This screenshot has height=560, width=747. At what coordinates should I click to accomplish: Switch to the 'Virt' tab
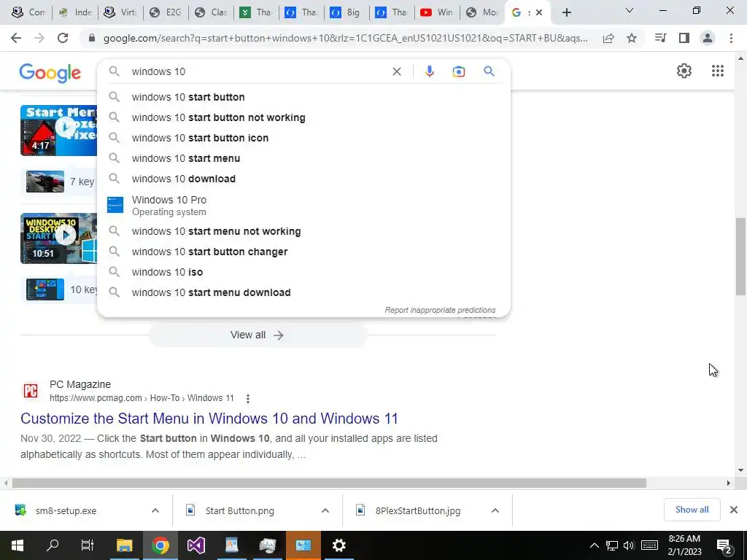point(120,12)
